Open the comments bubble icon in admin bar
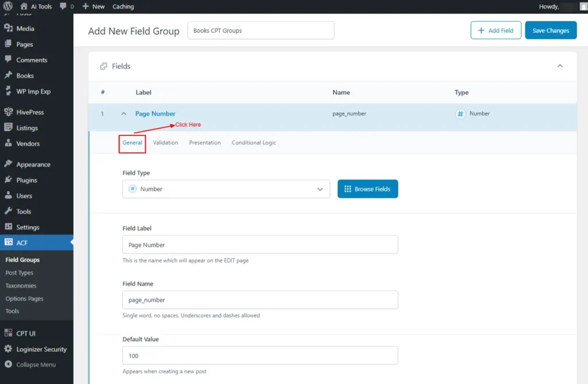Image resolution: width=588 pixels, height=384 pixels. click(x=63, y=6)
